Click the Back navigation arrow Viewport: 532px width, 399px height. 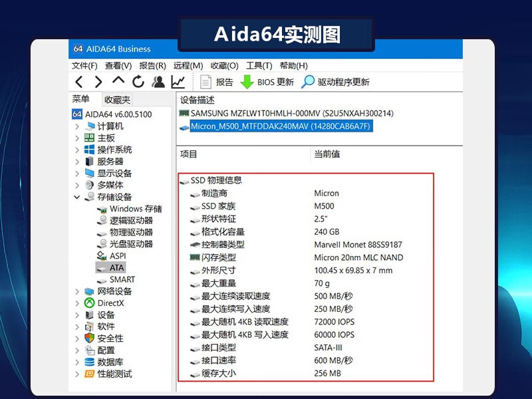click(79, 82)
